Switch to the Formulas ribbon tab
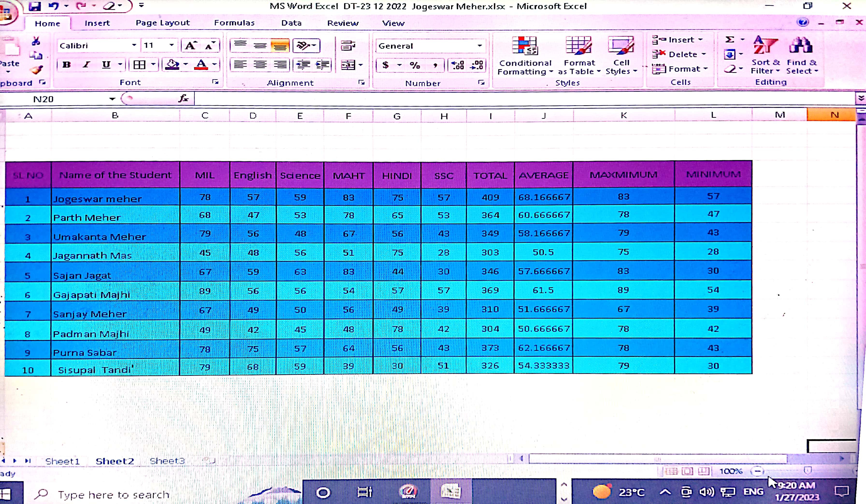 (x=234, y=23)
